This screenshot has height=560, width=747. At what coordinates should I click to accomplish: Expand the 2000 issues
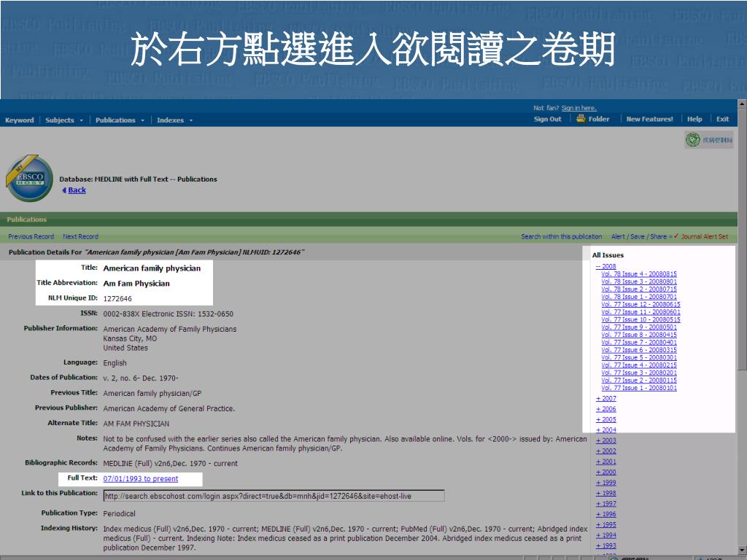[606, 472]
